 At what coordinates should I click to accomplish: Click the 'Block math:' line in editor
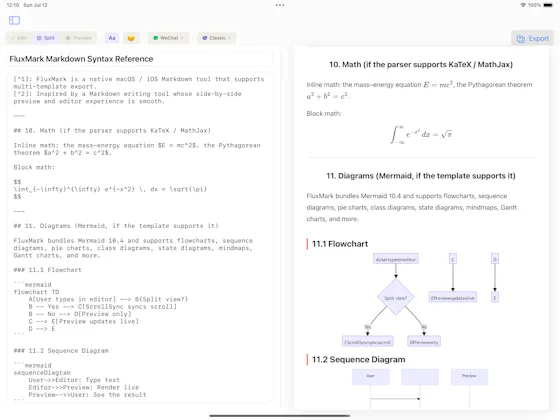tap(34, 167)
